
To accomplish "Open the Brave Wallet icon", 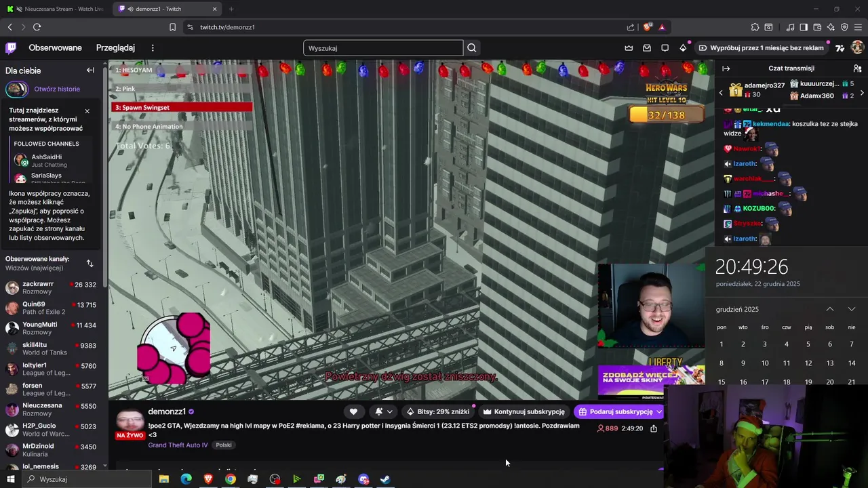I will pyautogui.click(x=817, y=27).
